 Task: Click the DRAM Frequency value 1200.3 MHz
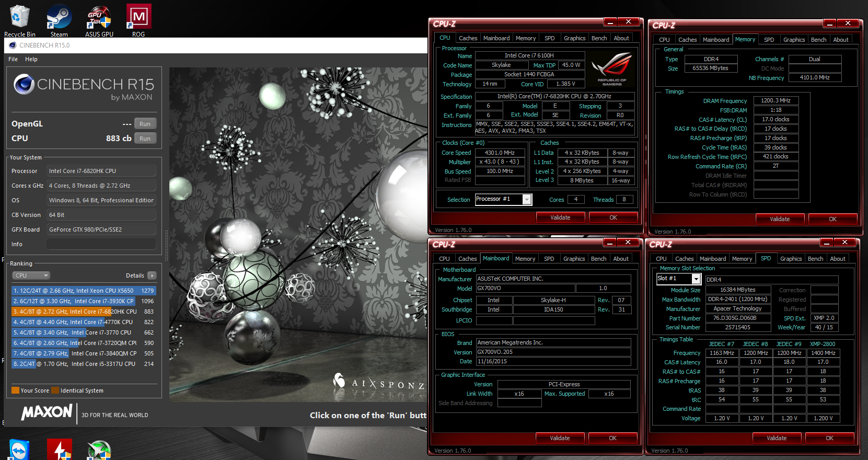coord(776,100)
